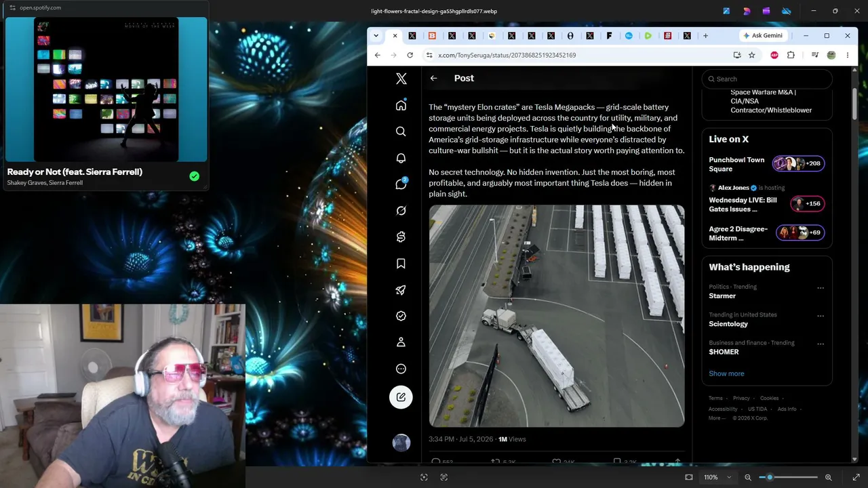
Task: Switch to the bold F tab in Chrome
Action: coord(609,35)
